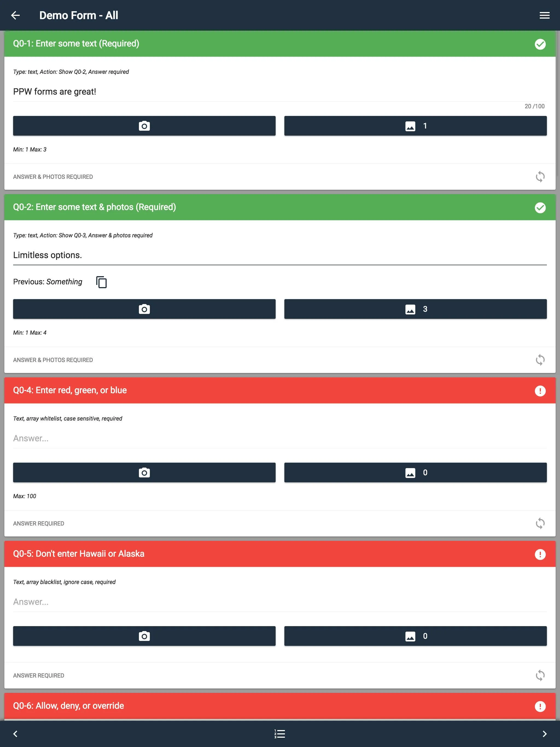This screenshot has height=747, width=560.
Task: Navigate back using left arrow at bottom
Action: tap(15, 734)
